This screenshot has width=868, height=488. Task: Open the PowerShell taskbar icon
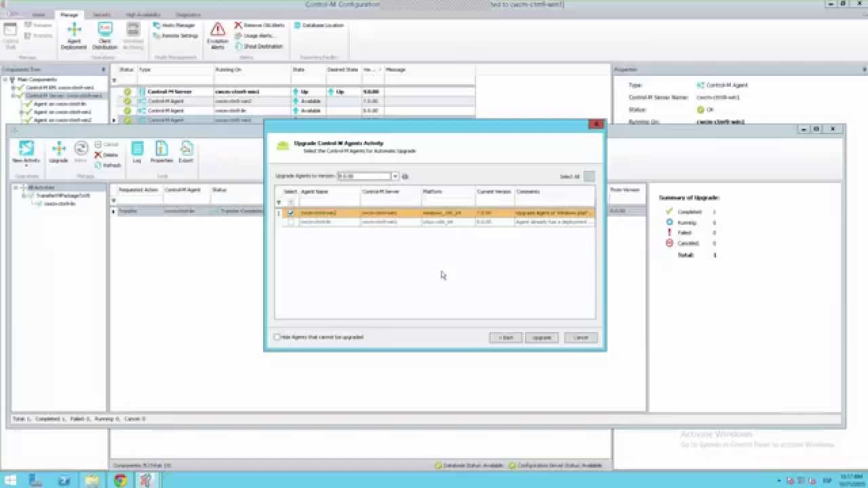coord(64,481)
